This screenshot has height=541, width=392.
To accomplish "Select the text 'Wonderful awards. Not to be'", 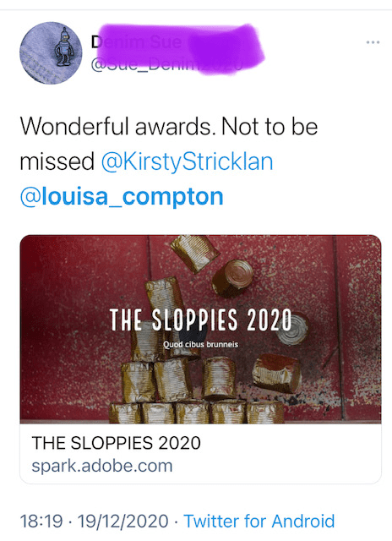I will point(169,126).
